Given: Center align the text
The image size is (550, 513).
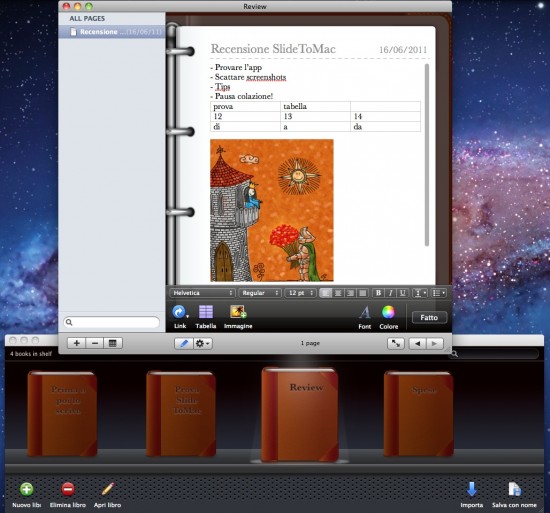Looking at the screenshot, I should point(338,293).
